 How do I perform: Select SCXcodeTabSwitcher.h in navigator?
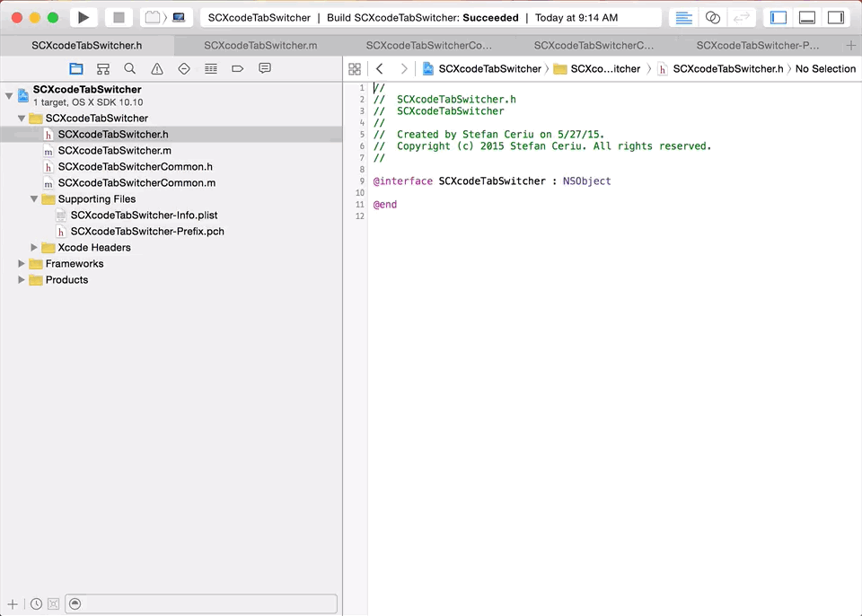click(171, 134)
